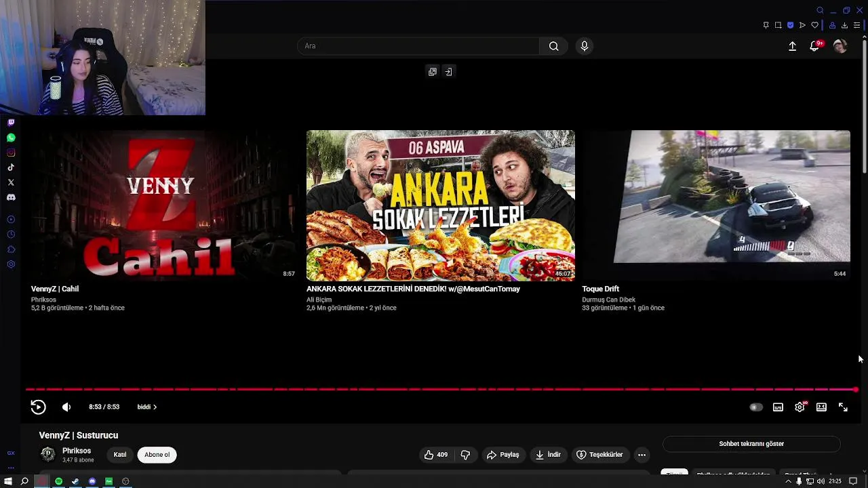Expand system tray hidden icons
Screen dimensions: 868x488
pyautogui.click(x=788, y=481)
